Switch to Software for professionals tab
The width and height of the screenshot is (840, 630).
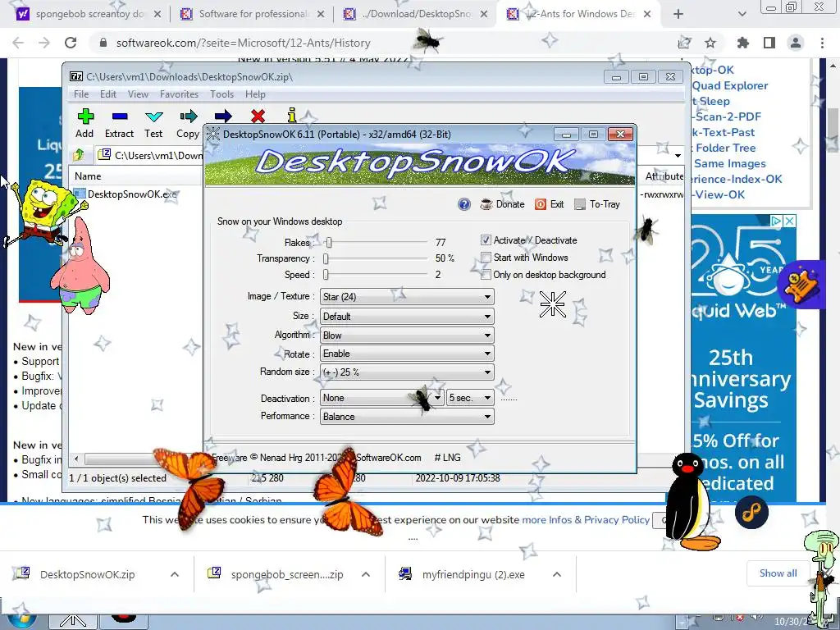tap(252, 14)
